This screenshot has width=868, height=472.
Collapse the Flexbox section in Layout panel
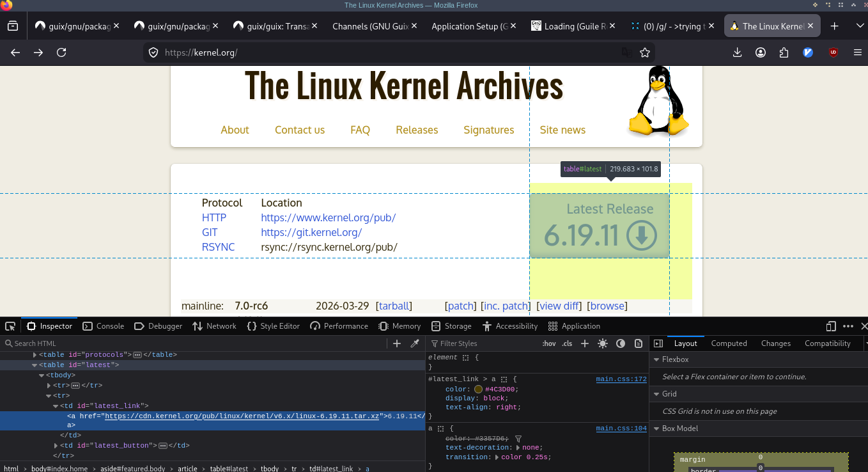[x=656, y=359]
